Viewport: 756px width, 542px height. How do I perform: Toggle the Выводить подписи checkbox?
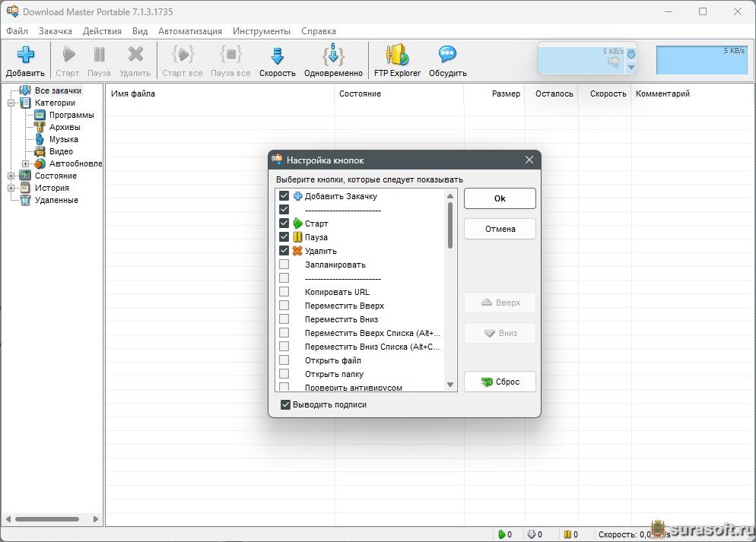tap(286, 404)
